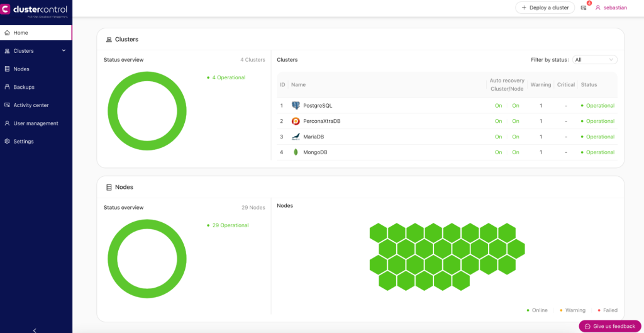This screenshot has height=333, width=644.
Task: Click MongoDB Operational status
Action: point(597,152)
